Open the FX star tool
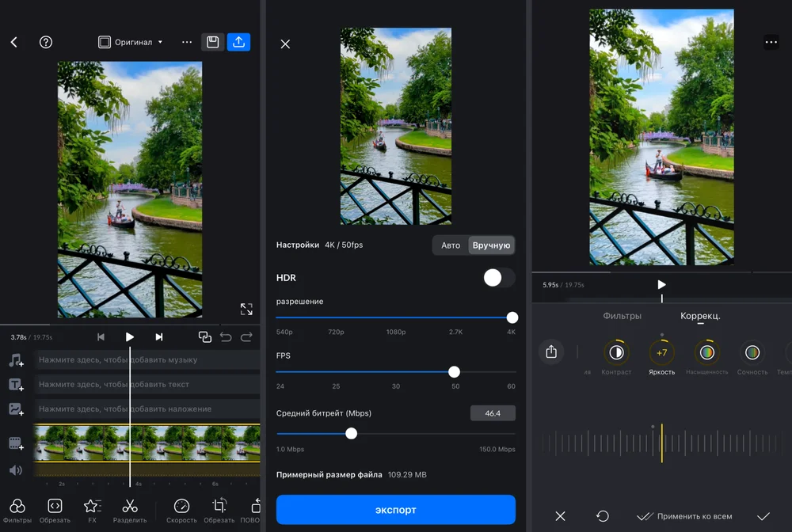The height and width of the screenshot is (532, 792). click(x=92, y=510)
